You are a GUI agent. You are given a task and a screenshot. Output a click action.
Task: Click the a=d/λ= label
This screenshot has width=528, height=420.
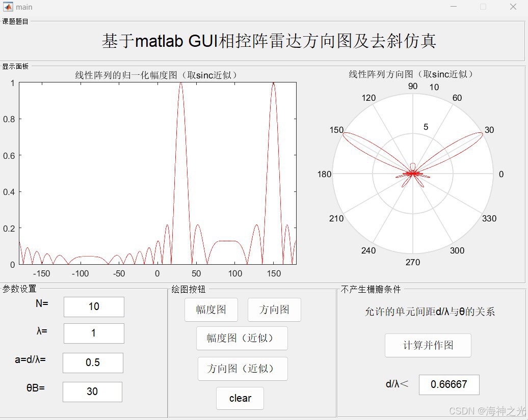pos(30,359)
